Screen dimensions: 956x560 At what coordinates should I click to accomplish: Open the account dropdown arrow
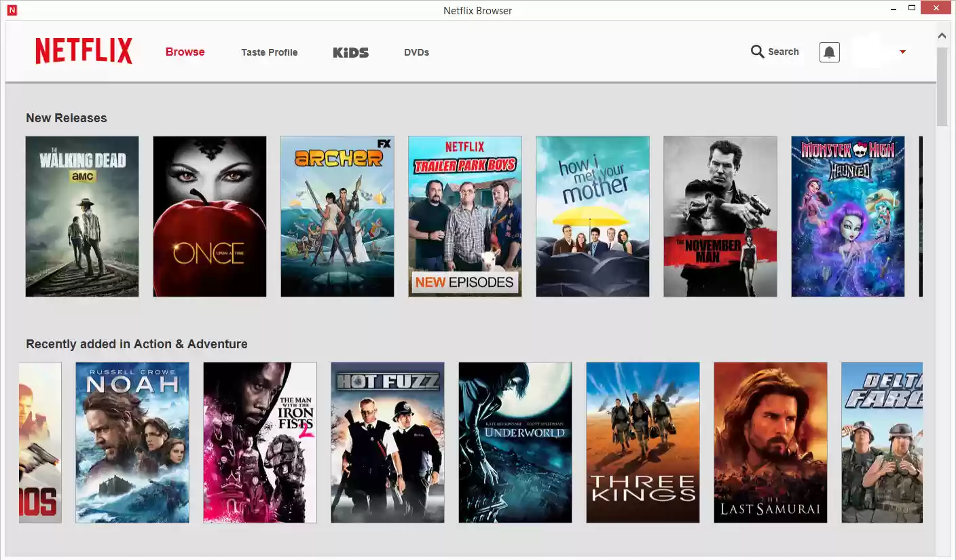point(903,52)
